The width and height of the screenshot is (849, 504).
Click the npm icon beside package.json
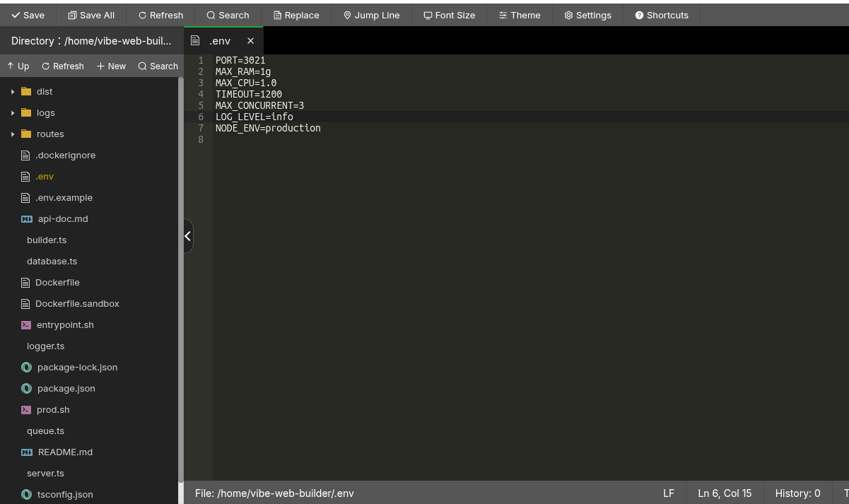pyautogui.click(x=26, y=389)
